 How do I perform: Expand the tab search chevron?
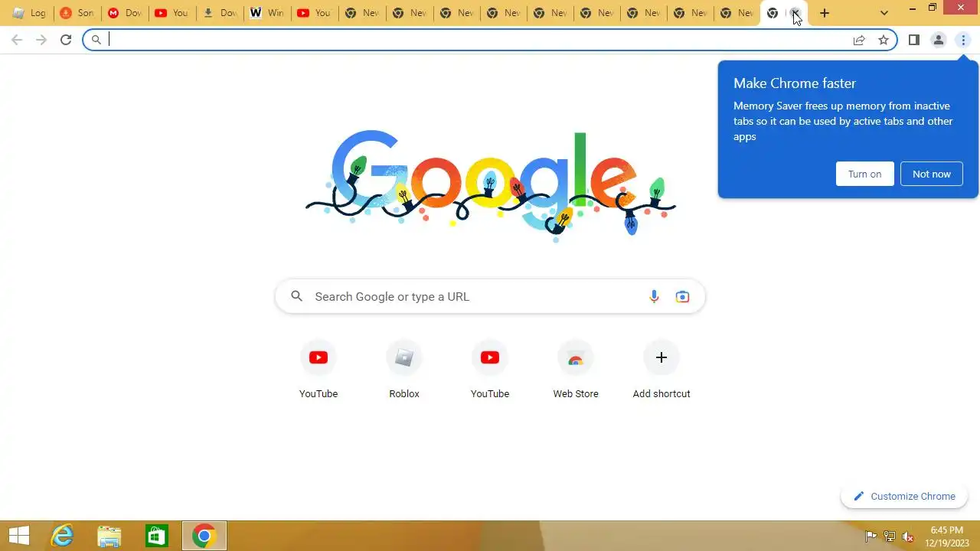(x=884, y=13)
